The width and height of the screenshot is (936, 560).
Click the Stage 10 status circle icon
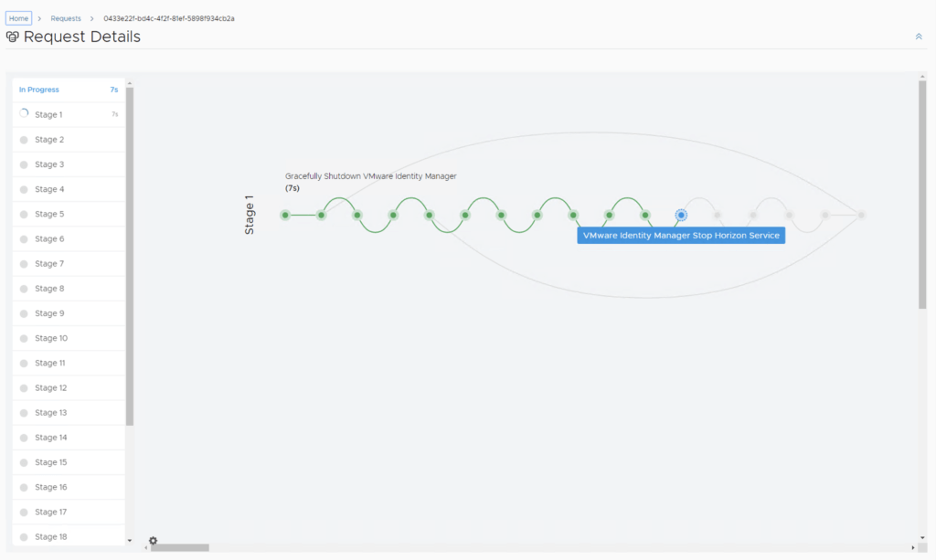24,339
